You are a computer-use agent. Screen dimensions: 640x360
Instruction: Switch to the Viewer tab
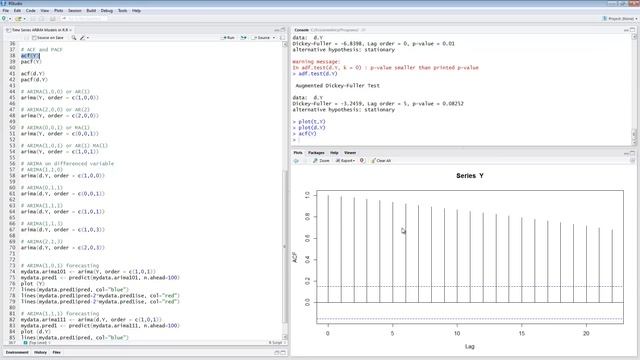(350, 153)
